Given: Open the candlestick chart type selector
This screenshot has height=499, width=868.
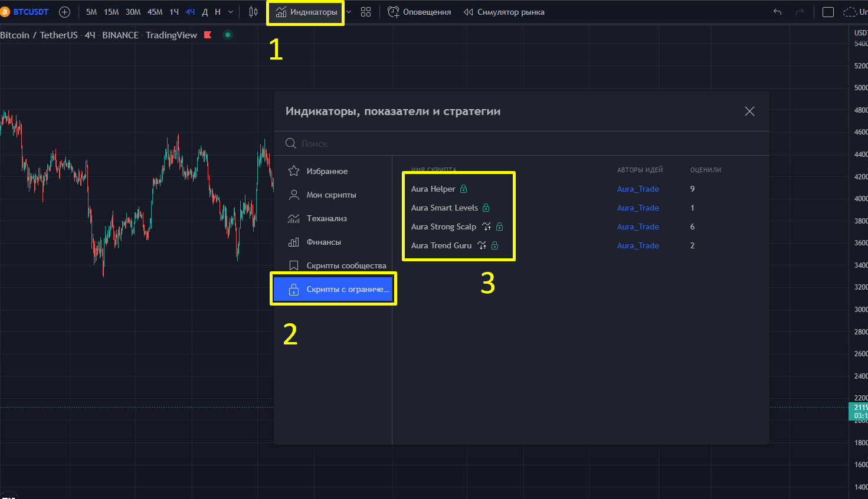Looking at the screenshot, I should [253, 12].
